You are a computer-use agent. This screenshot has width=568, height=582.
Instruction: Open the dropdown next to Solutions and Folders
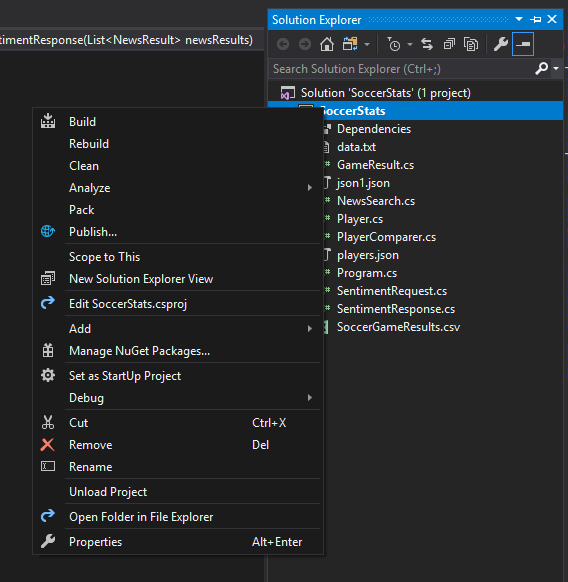367,45
